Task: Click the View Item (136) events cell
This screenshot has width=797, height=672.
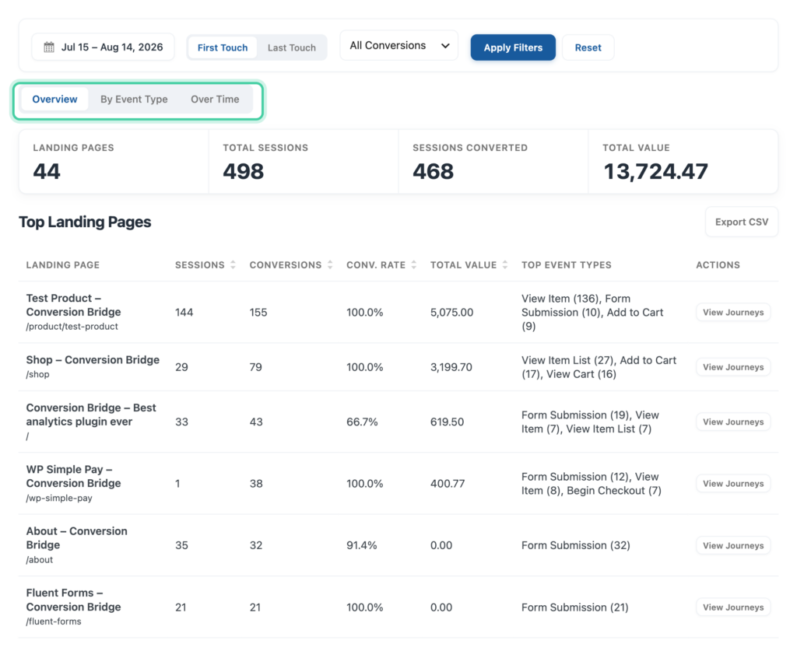Action: [x=592, y=313]
